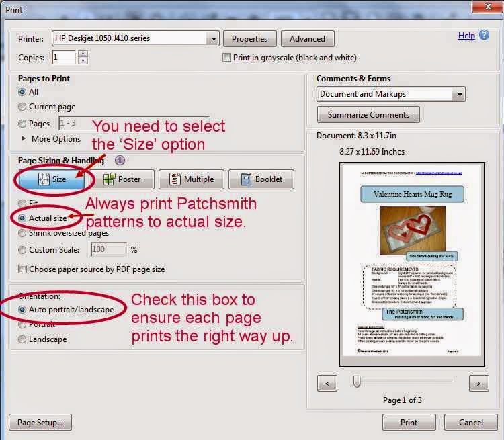This screenshot has width=504, height=440.
Task: Click the Print button
Action: (x=409, y=423)
